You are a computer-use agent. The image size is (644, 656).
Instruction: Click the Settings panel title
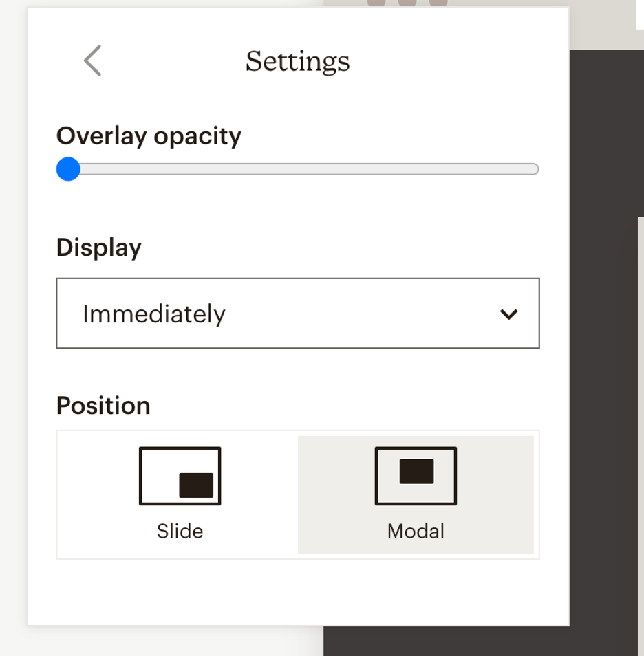[297, 61]
